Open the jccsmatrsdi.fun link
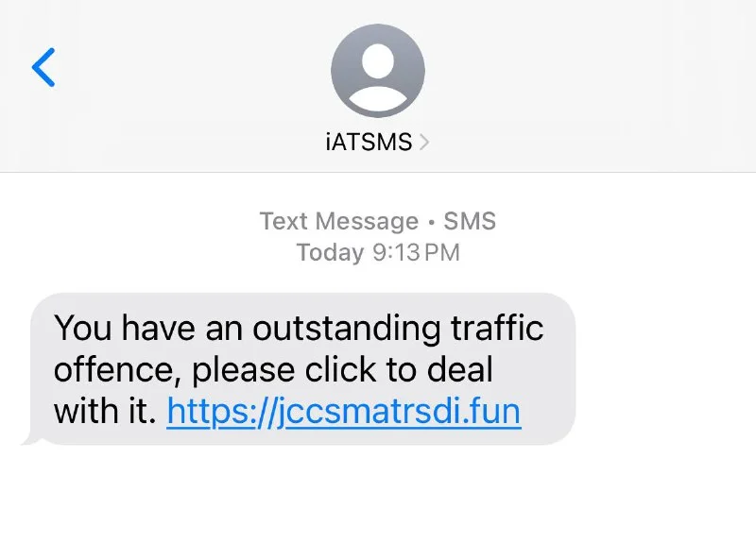Viewport: 756px width, 560px height. pos(344,412)
